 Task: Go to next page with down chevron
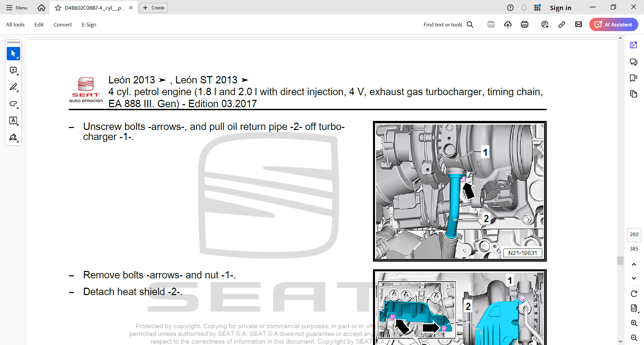(634, 278)
